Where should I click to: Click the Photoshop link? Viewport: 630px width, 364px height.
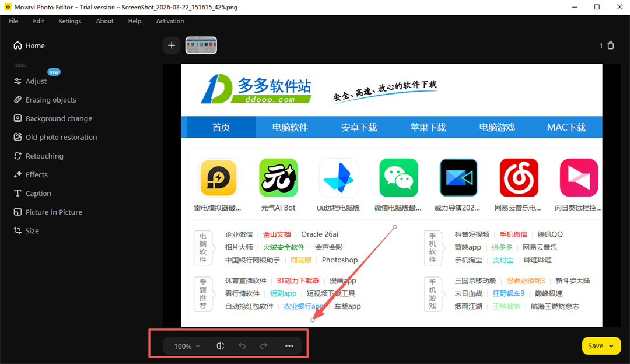[339, 260]
